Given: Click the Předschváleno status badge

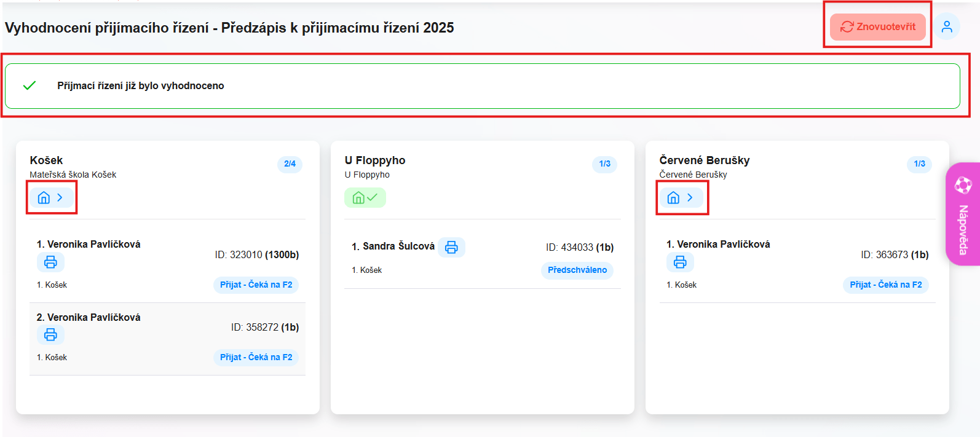Looking at the screenshot, I should 577,270.
